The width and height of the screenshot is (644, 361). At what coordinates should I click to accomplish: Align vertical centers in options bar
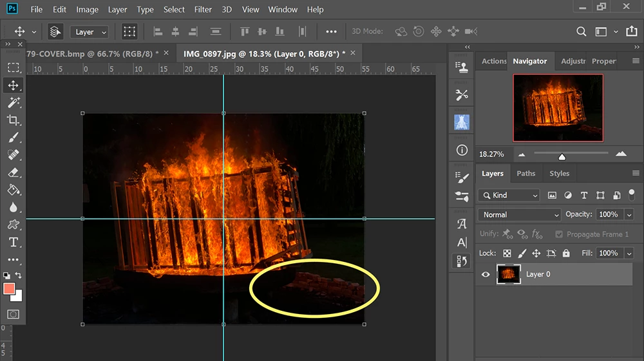262,32
